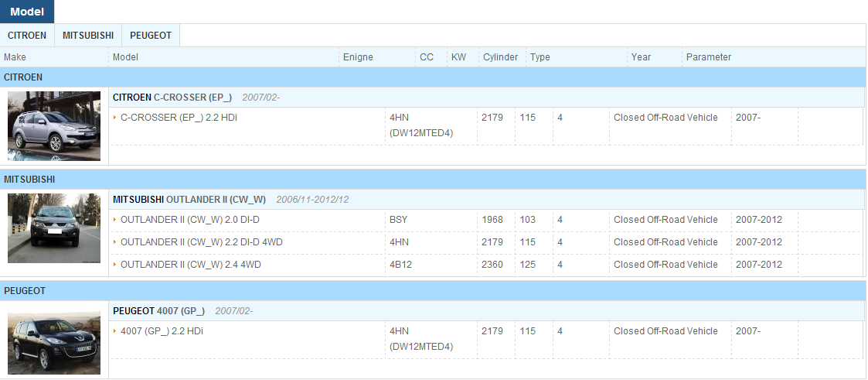The width and height of the screenshot is (868, 380).
Task: Click the Enigne column header
Action: pos(358,57)
